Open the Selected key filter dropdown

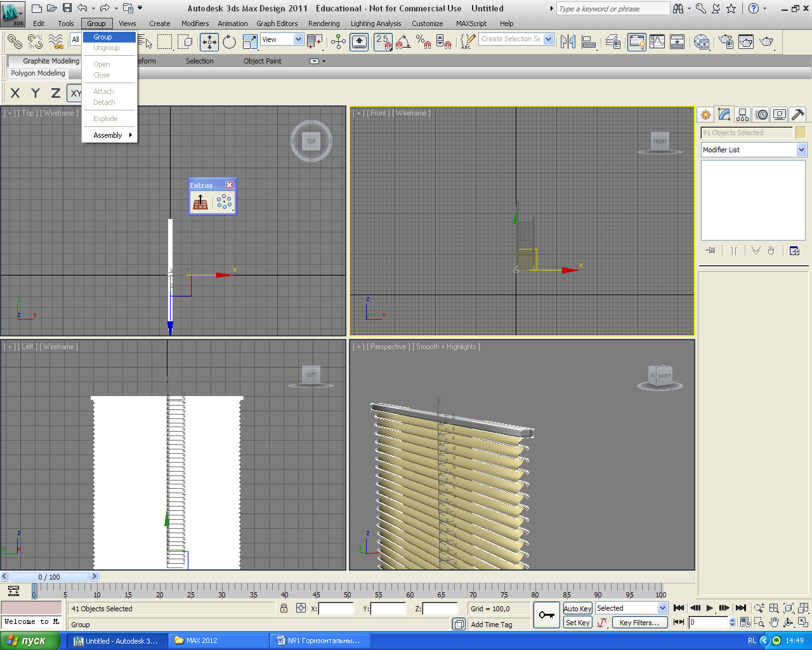(x=631, y=608)
